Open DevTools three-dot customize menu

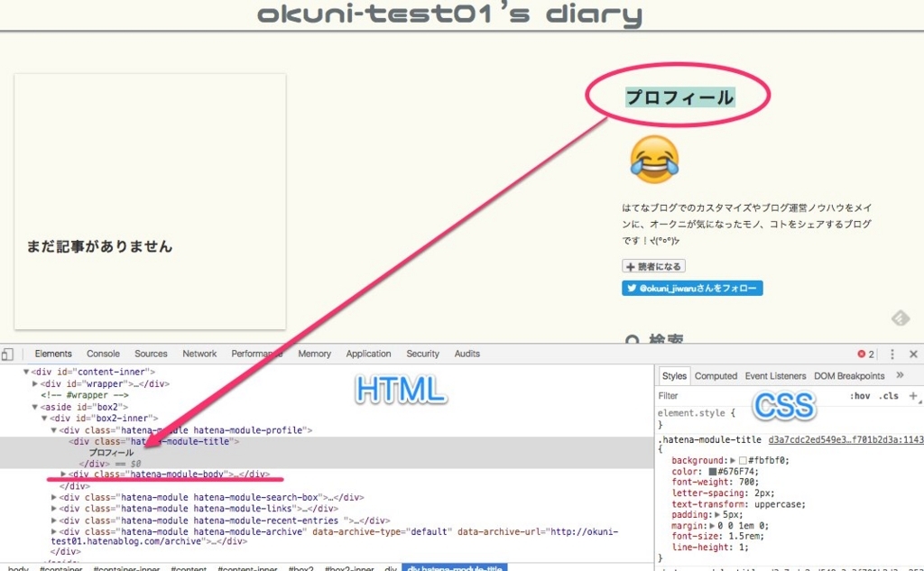(892, 355)
